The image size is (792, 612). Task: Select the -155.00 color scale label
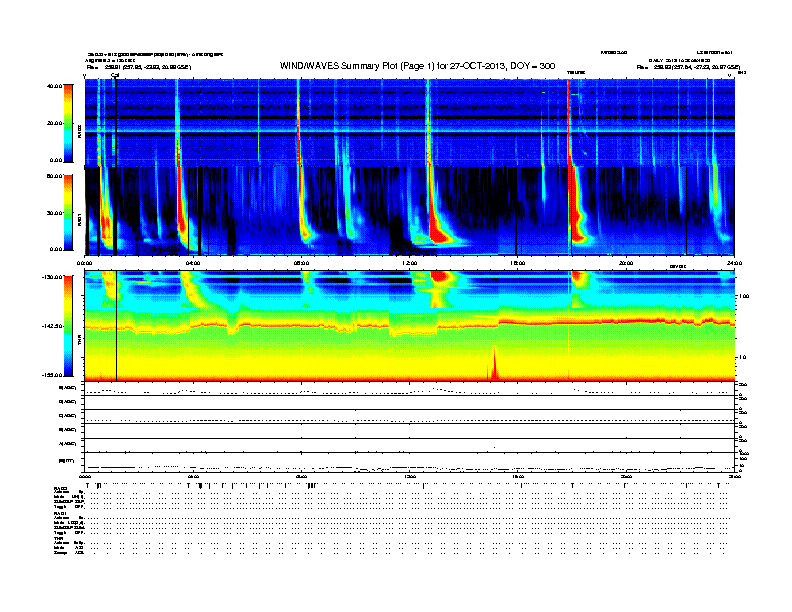52,375
